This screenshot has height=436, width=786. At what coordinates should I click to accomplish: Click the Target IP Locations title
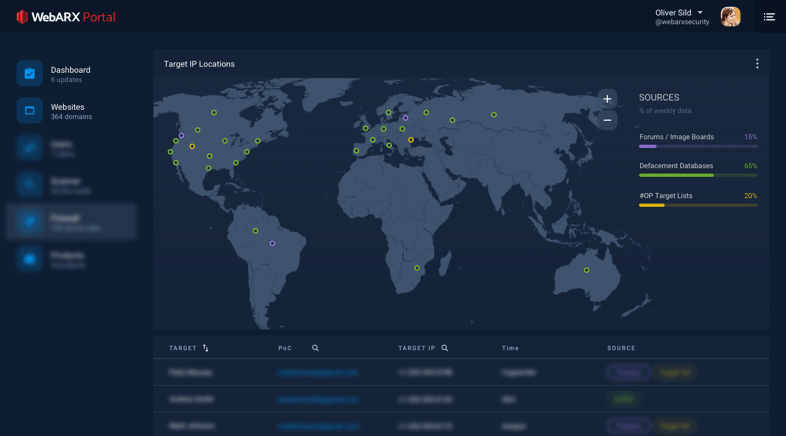199,64
